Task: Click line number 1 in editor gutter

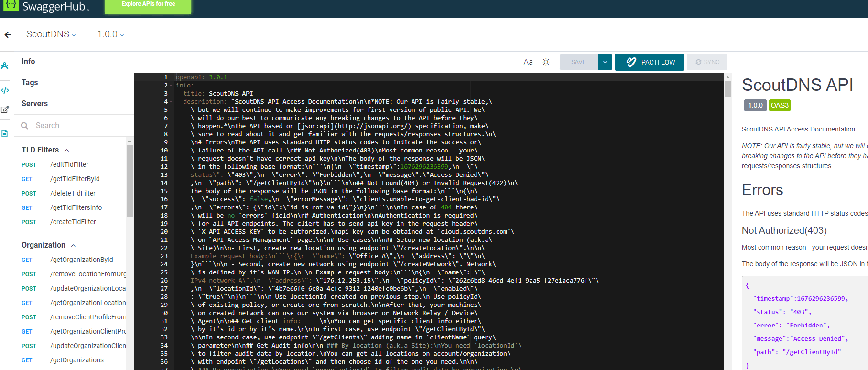Action: point(166,77)
